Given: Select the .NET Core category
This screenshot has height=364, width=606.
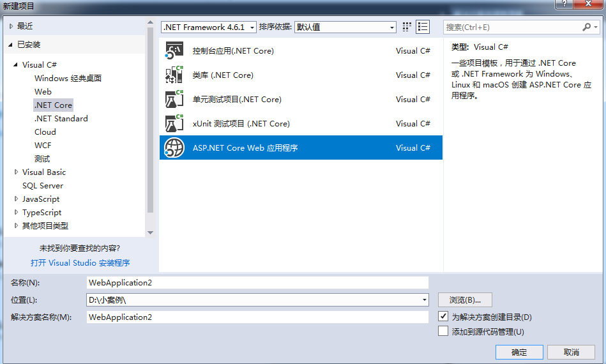Looking at the screenshot, I should point(54,105).
